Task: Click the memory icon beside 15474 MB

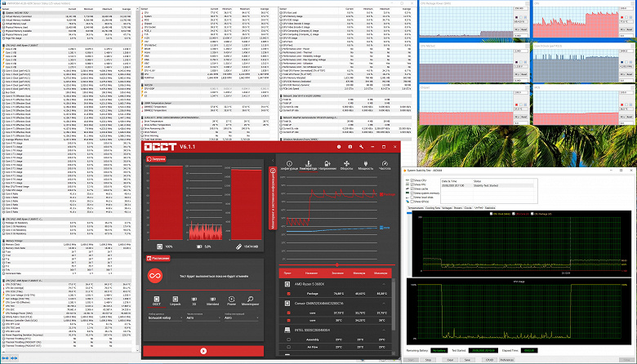Action: tap(238, 246)
